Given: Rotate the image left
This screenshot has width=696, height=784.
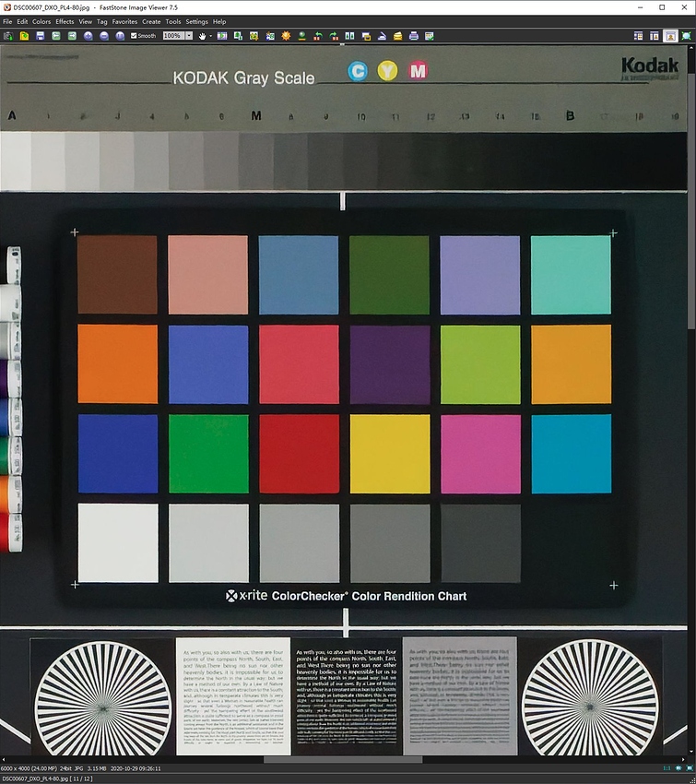Looking at the screenshot, I should tap(318, 36).
